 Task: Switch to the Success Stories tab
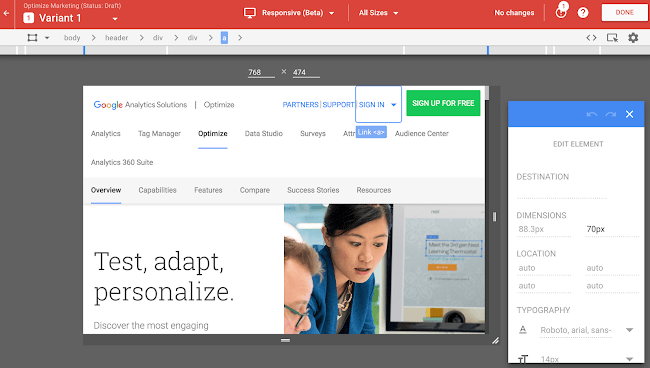point(313,190)
